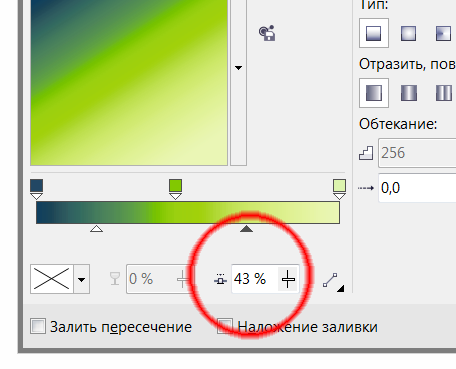
Task: Click the transparency goblet icon
Action: click(x=115, y=279)
